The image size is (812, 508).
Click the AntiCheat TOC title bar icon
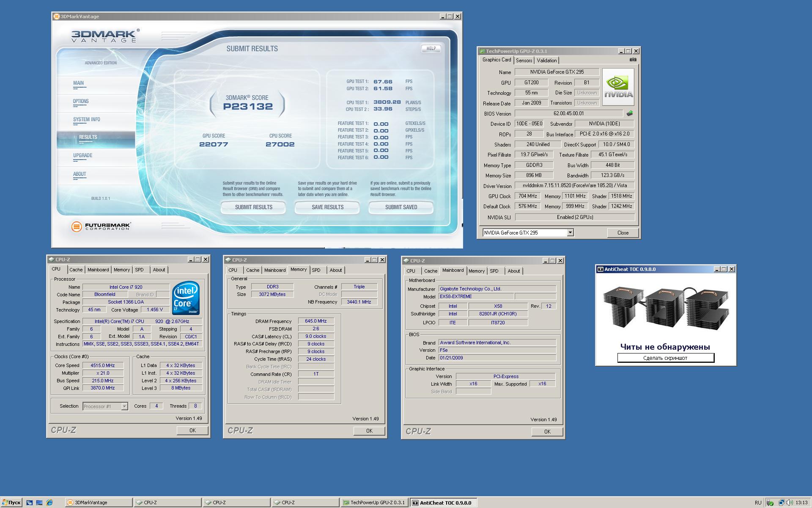click(x=600, y=269)
